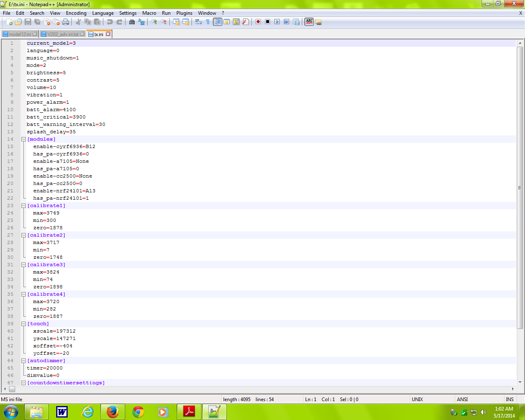Start macro recording with the red dot
Image resolution: width=525 pixels, height=420 pixels.
258,22
